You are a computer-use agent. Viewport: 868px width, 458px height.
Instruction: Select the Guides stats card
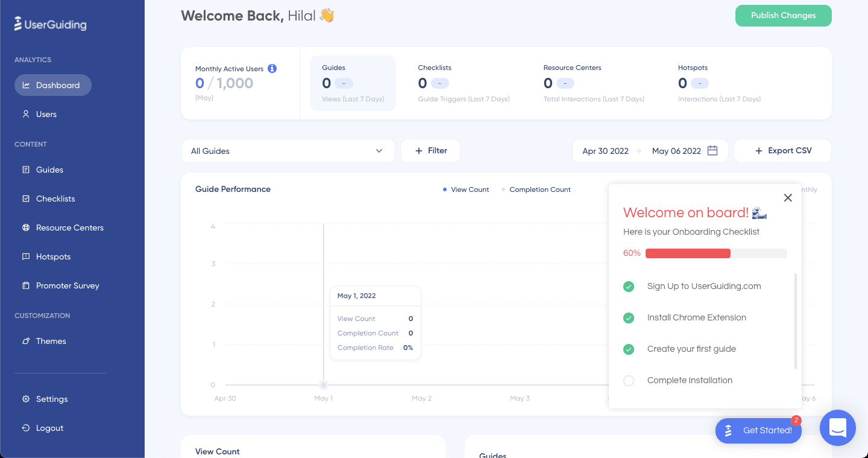(x=353, y=83)
